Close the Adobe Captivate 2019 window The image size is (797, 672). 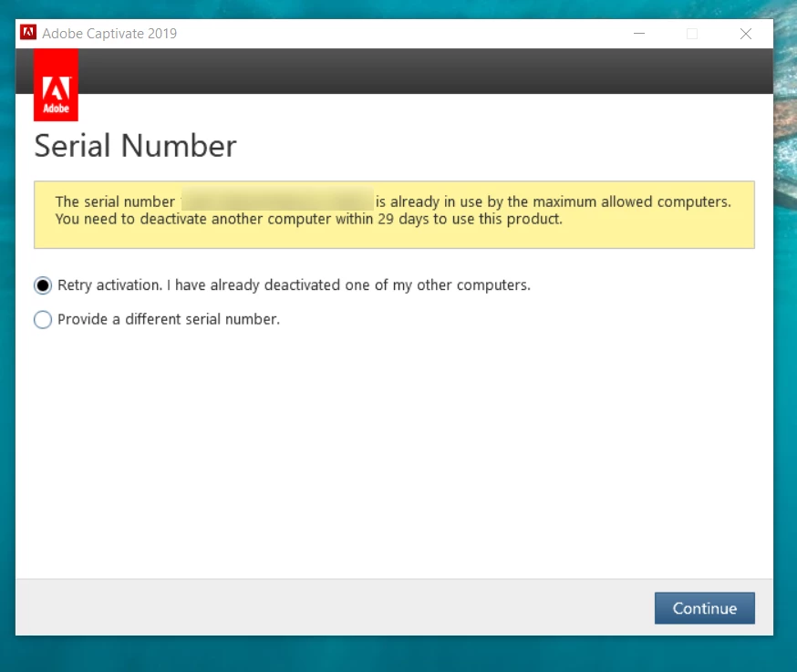point(746,34)
